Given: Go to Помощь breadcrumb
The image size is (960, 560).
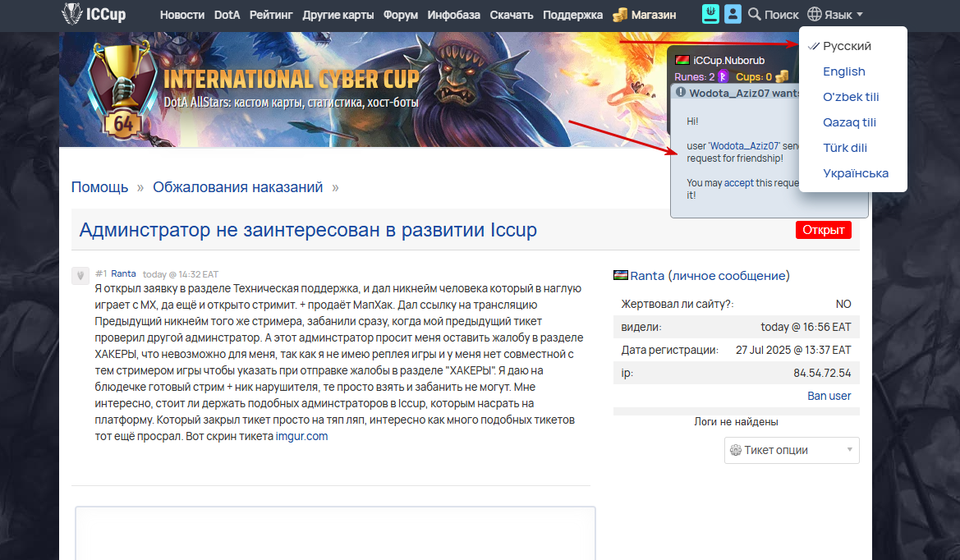Looking at the screenshot, I should pos(100,187).
